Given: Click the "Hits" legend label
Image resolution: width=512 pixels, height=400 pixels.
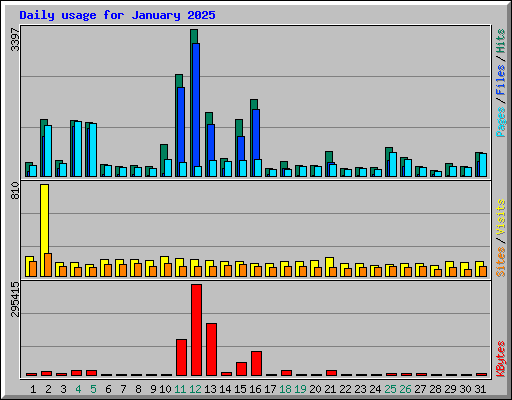Looking at the screenshot, I should point(501,41).
